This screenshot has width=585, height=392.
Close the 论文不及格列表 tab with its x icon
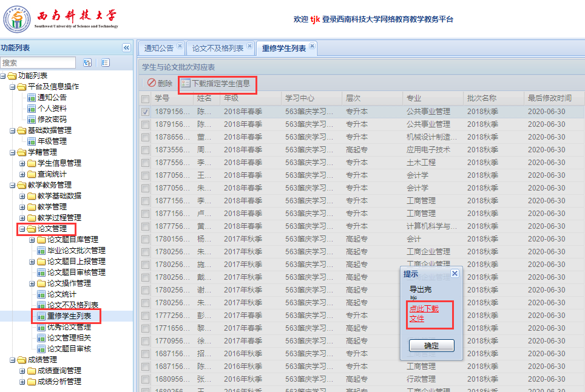249,46
